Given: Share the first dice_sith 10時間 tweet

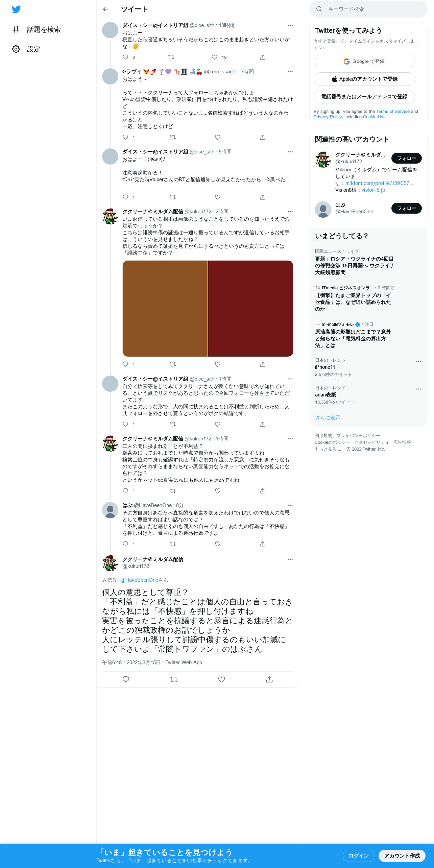Looking at the screenshot, I should 263,57.
